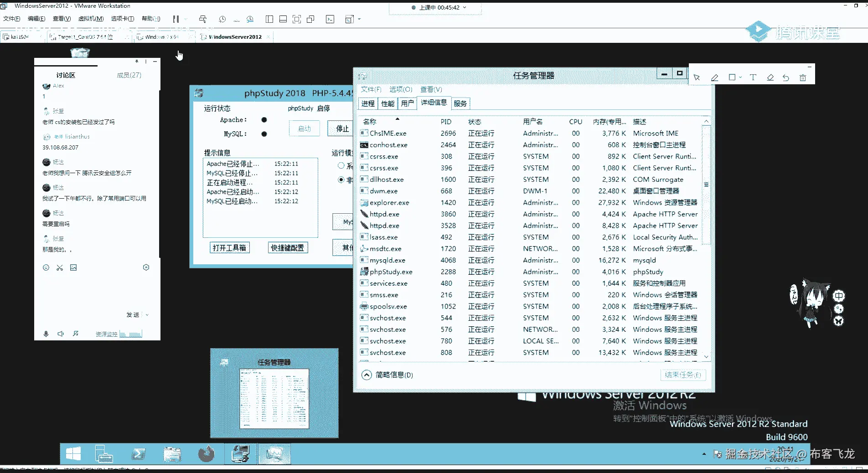Open the VMware console view icon
This screenshot has width=868, height=473.
tap(330, 19)
